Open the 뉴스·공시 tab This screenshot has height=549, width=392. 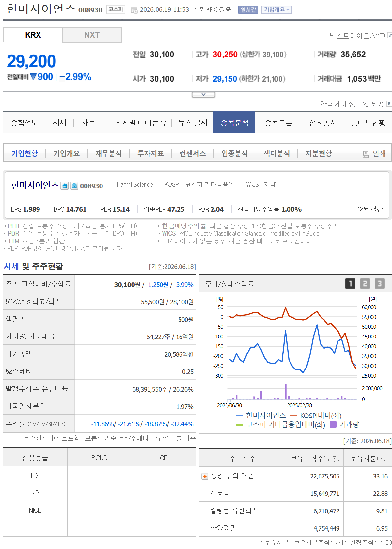[x=193, y=123]
